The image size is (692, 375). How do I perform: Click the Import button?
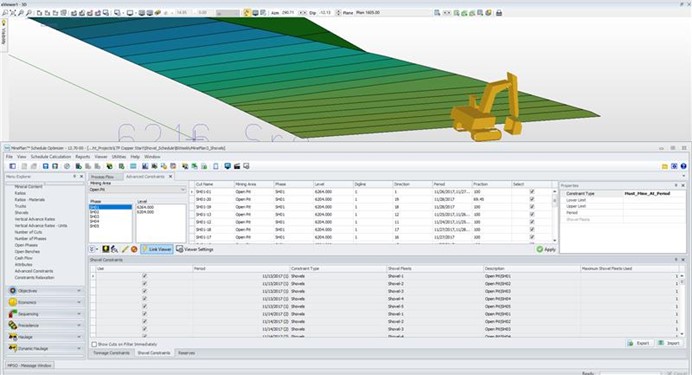(x=669, y=343)
